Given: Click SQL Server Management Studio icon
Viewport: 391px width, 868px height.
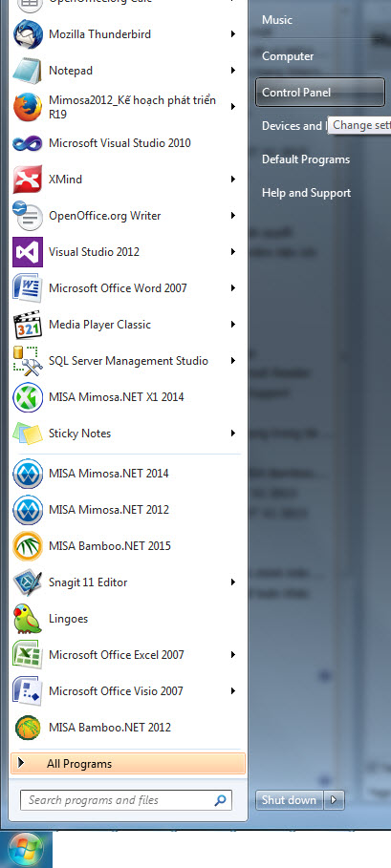Looking at the screenshot, I should (x=27, y=361).
